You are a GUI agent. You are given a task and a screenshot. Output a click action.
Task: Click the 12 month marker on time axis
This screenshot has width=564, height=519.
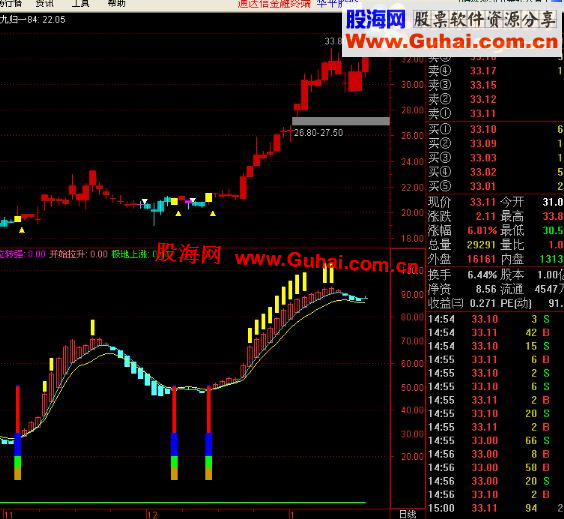(x=152, y=515)
